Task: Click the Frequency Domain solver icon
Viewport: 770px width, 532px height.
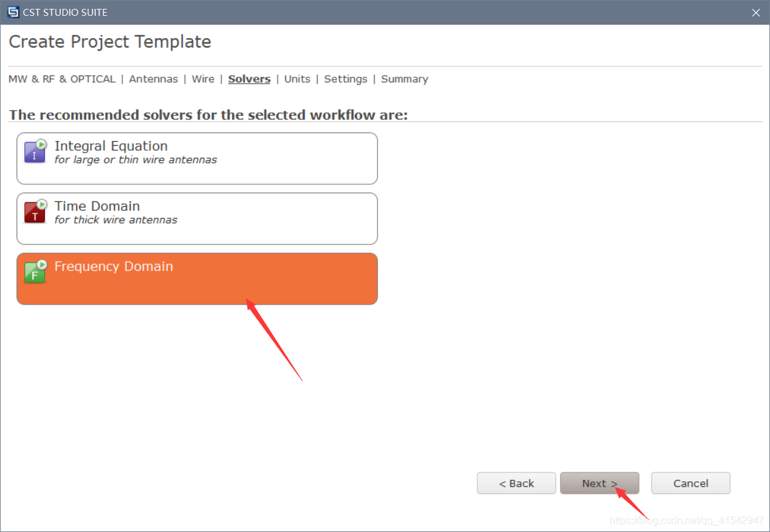Action: coord(35,272)
